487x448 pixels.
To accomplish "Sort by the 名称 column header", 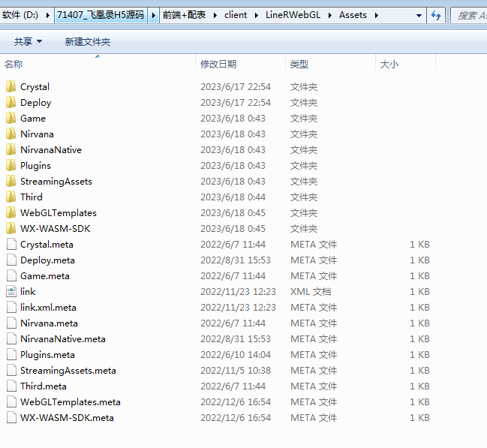I will point(14,65).
